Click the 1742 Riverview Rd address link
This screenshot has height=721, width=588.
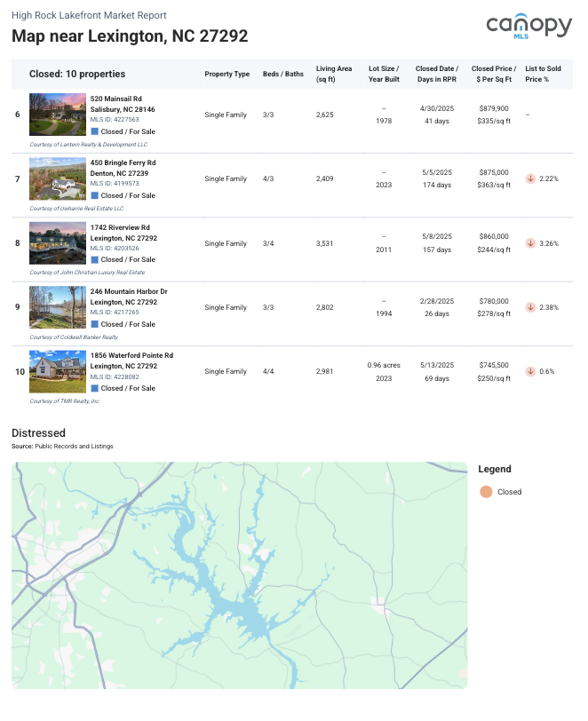(x=120, y=227)
